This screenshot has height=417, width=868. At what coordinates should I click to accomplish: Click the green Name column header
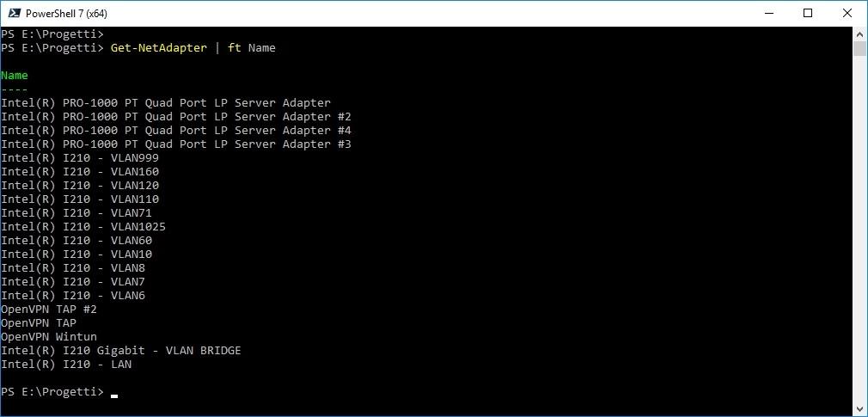[x=15, y=76]
